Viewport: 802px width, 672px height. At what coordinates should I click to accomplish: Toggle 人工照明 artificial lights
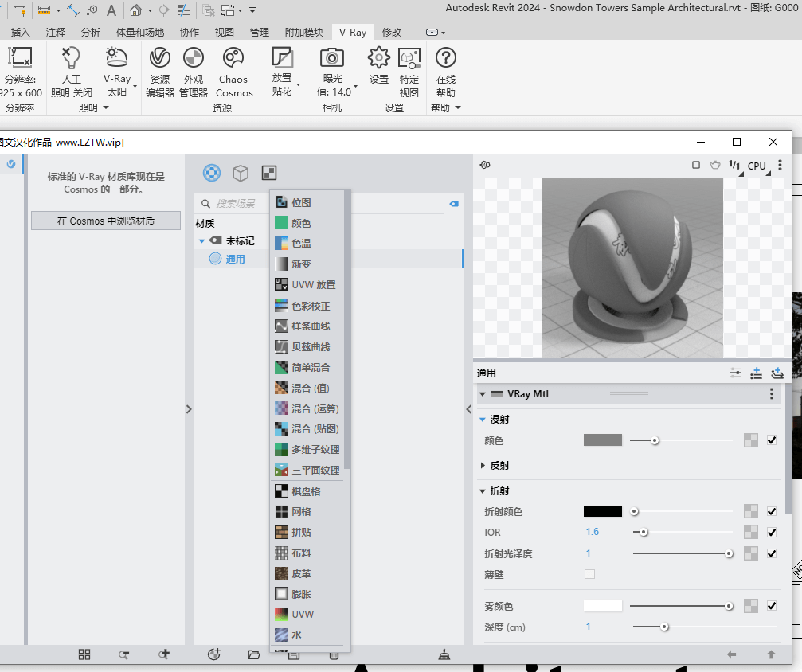point(71,72)
